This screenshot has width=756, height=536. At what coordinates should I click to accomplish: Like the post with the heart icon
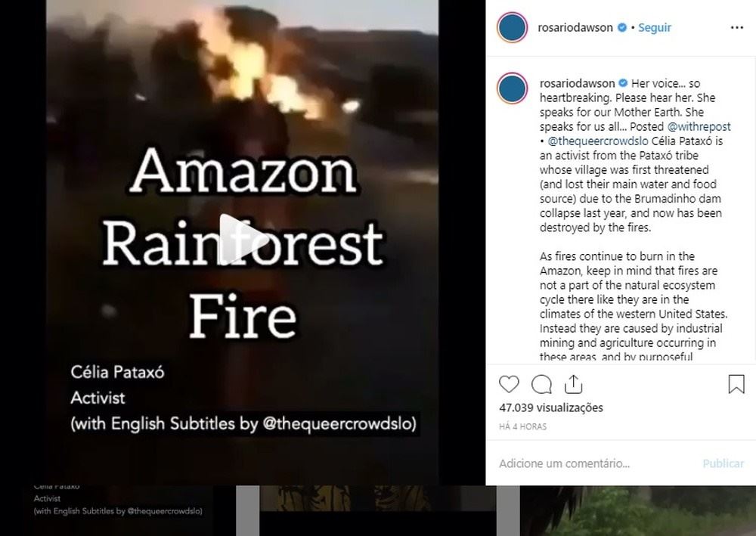[x=509, y=384]
